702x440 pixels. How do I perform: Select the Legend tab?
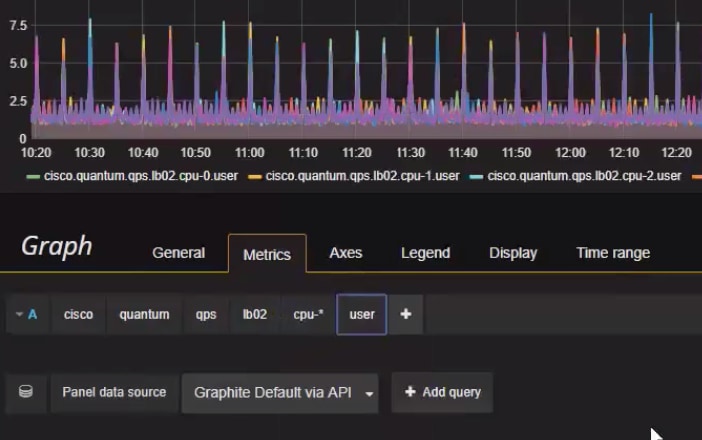pos(425,253)
